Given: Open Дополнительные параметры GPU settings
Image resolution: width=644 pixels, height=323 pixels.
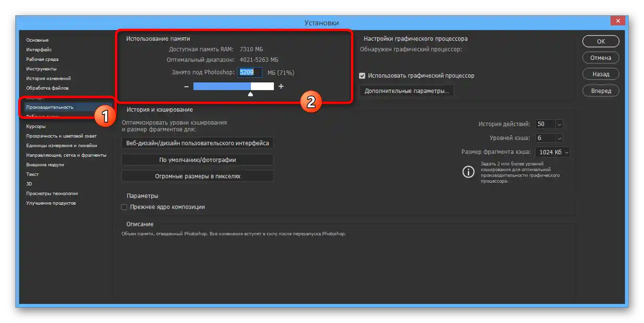Looking at the screenshot, I should click(407, 91).
